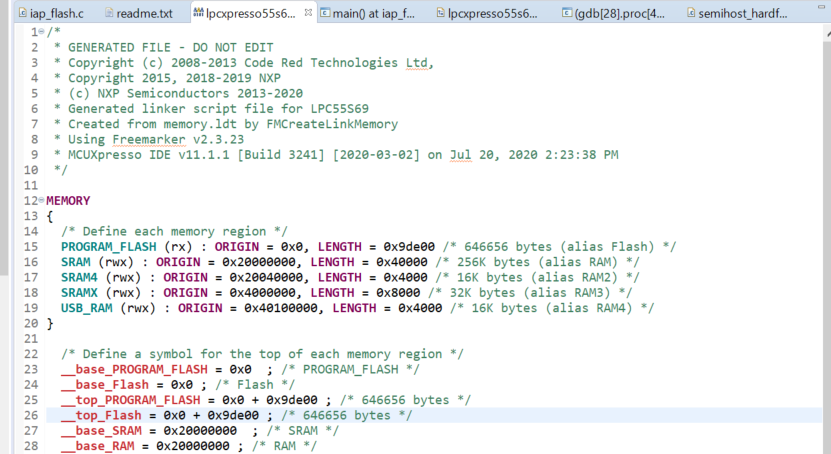Collapse the header comment block at line 1

coord(41,32)
